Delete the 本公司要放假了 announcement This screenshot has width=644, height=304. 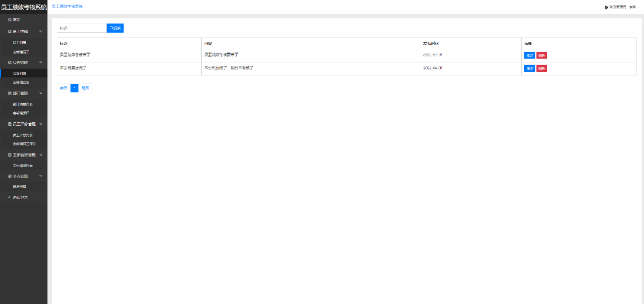pos(541,68)
